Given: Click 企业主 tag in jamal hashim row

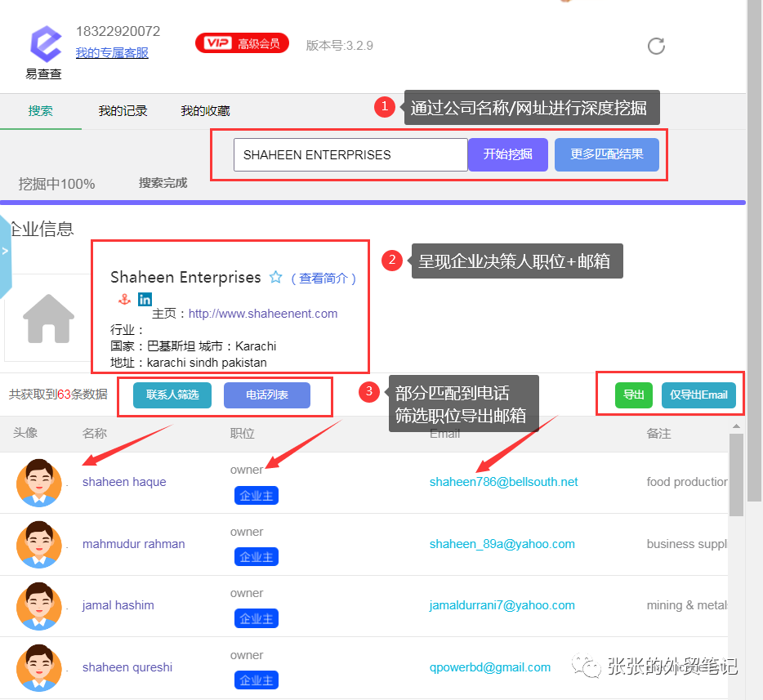Looking at the screenshot, I should (x=257, y=619).
